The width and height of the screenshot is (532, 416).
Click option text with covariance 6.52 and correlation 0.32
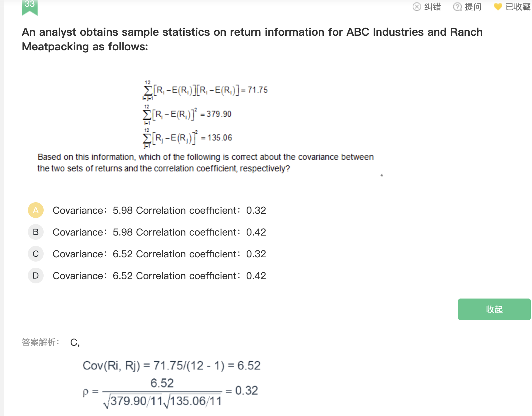pos(159,254)
